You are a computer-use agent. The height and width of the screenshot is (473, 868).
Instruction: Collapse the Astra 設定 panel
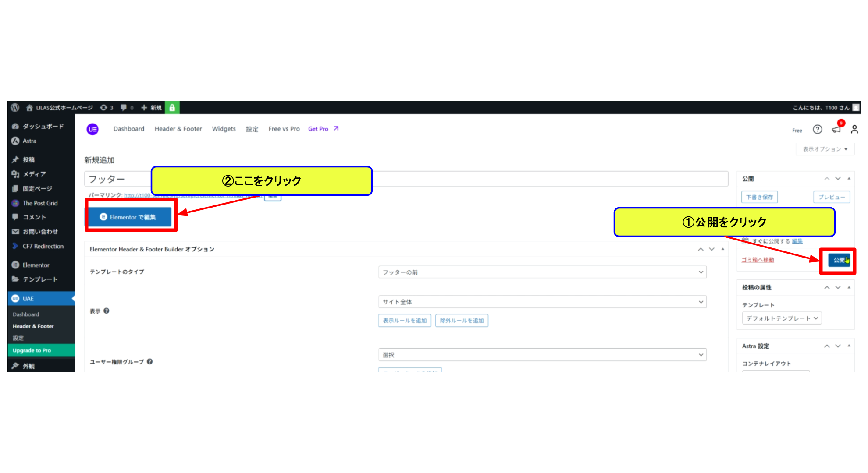[849, 346]
